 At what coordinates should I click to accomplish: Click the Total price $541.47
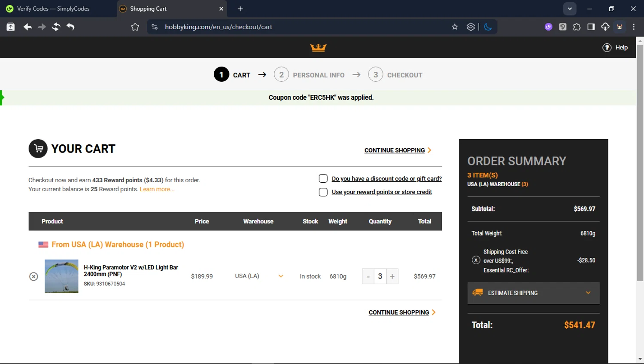[580, 325]
